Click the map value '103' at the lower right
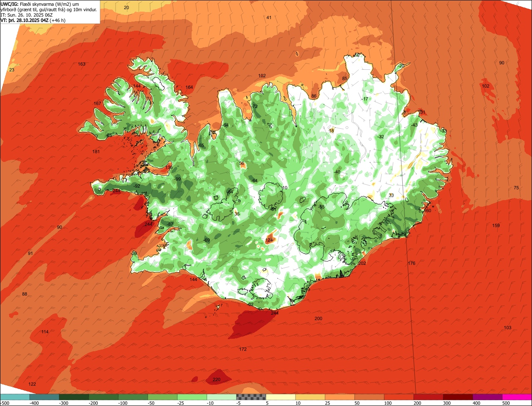This screenshot has width=532, height=406. 507,328
